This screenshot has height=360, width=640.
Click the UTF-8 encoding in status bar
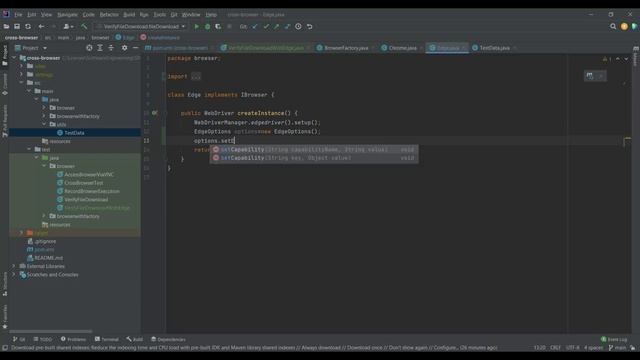coord(572,348)
